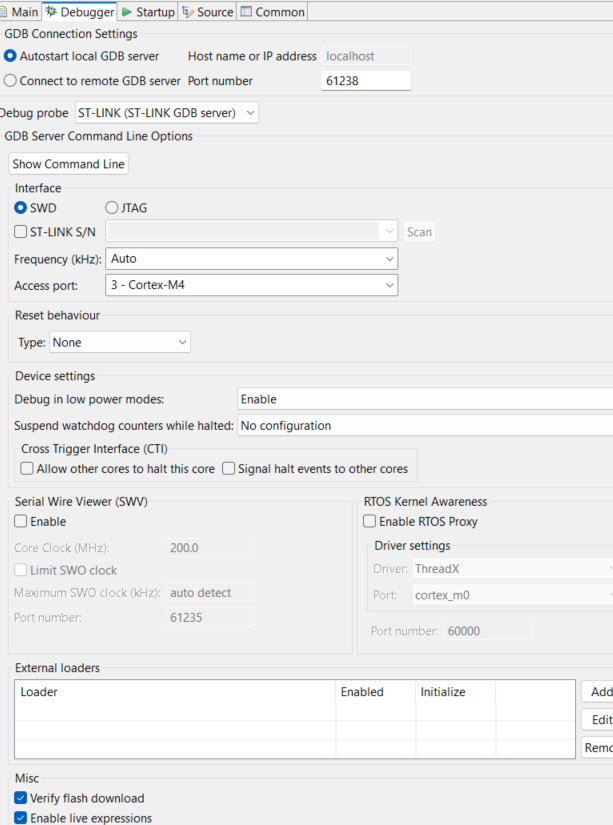Open Reset behaviour Type dropdown
Screen dimensions: 613x825
tap(120, 342)
